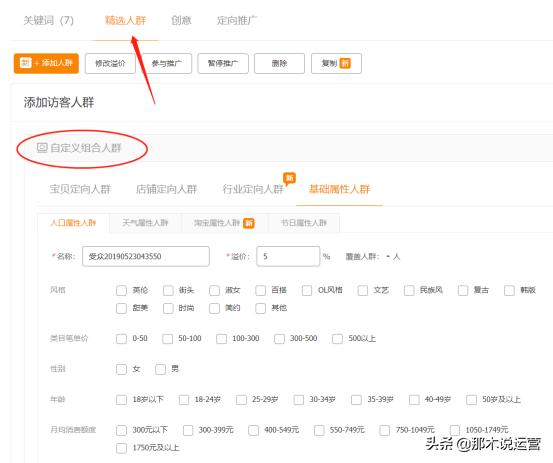Open the 创意 tab
Image resolution: width=553 pixels, height=463 pixels.
point(181,20)
